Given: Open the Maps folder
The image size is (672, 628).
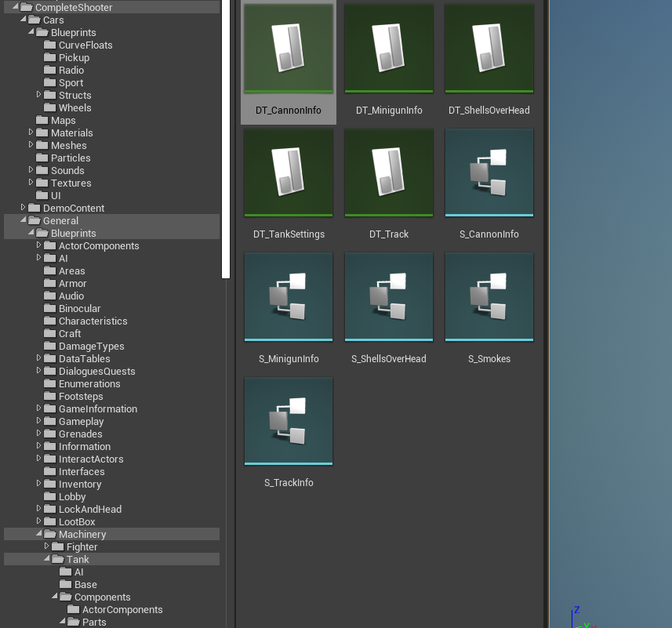Looking at the screenshot, I should click(x=56, y=121).
